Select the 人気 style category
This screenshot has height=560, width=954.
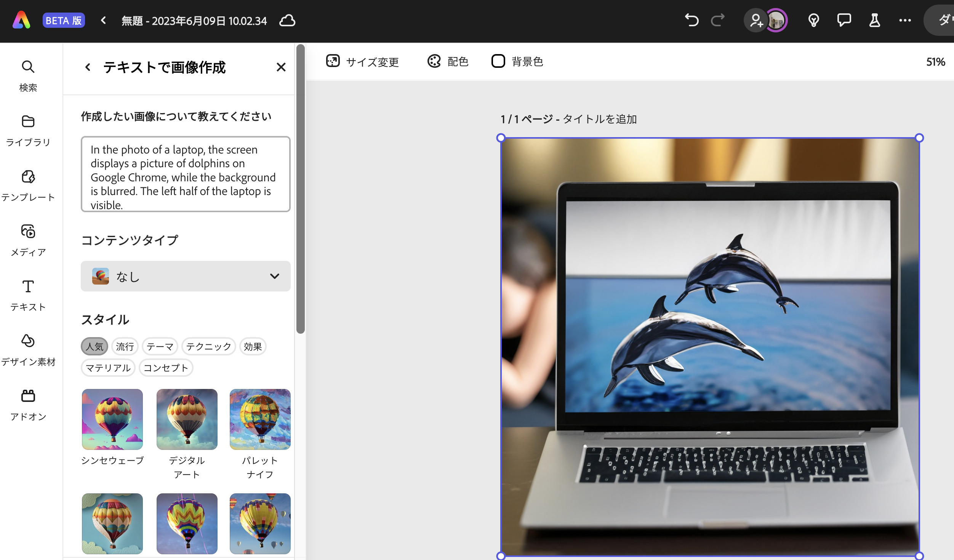click(94, 347)
